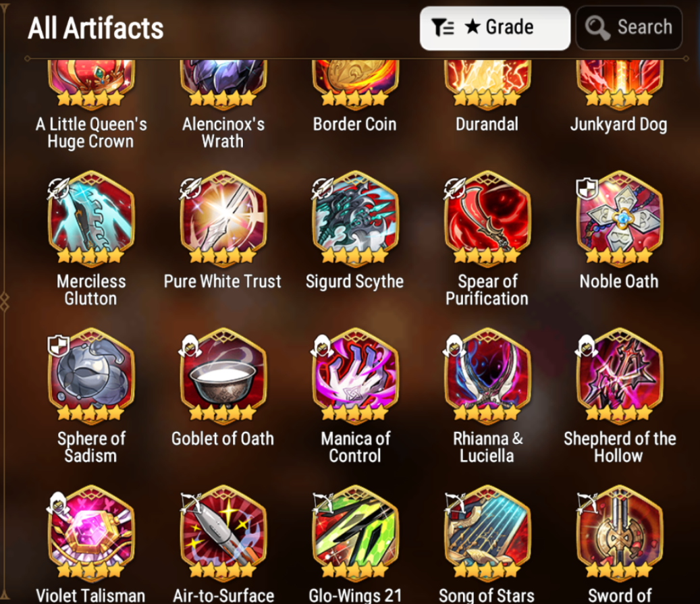Open the Noble Oath artifact icon
Screen dimensions: 700x604
[619, 217]
